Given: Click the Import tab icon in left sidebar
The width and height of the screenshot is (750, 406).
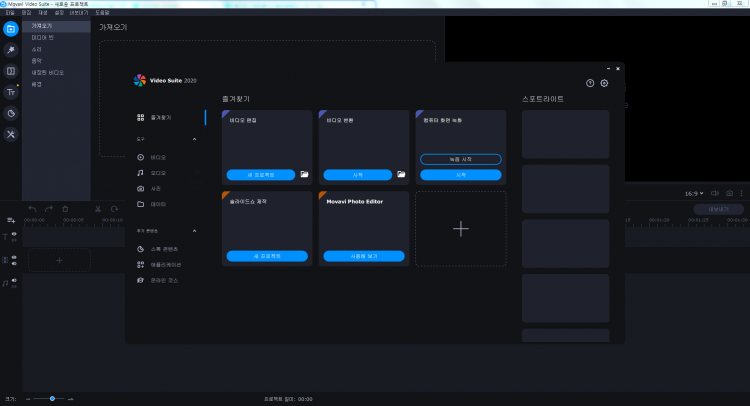Looking at the screenshot, I should (x=11, y=29).
